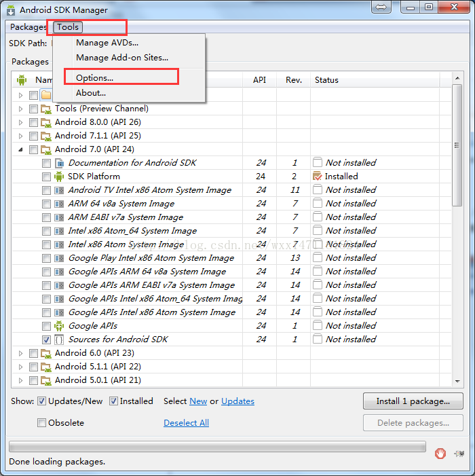475x476 pixels.
Task: Check the SDK Platform checkbox
Action: click(46, 177)
